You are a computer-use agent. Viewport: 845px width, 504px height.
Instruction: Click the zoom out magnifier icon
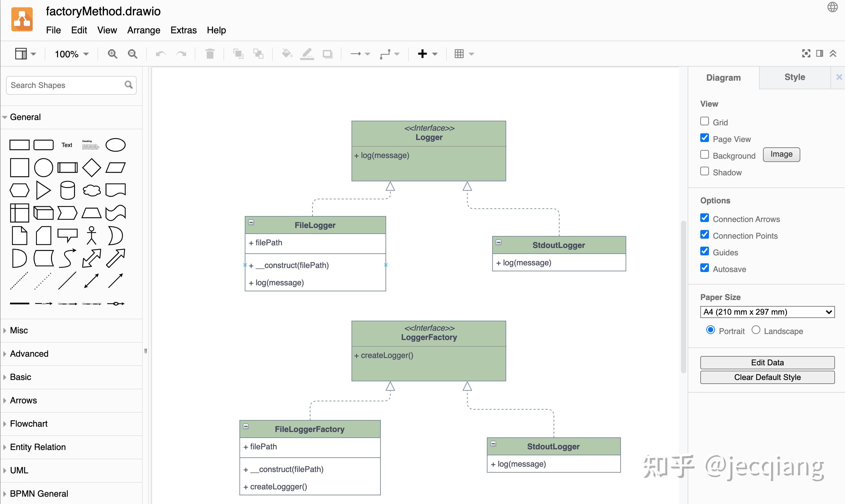click(x=132, y=54)
